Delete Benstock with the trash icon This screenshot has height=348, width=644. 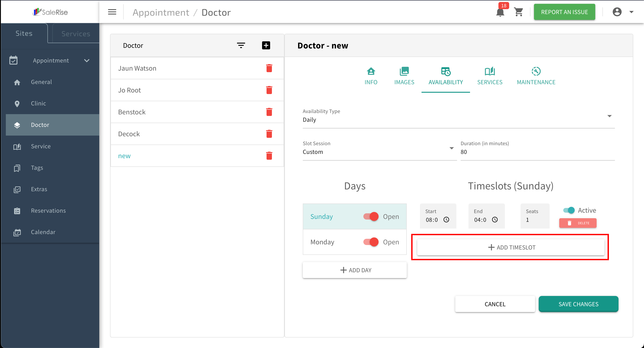point(269,112)
